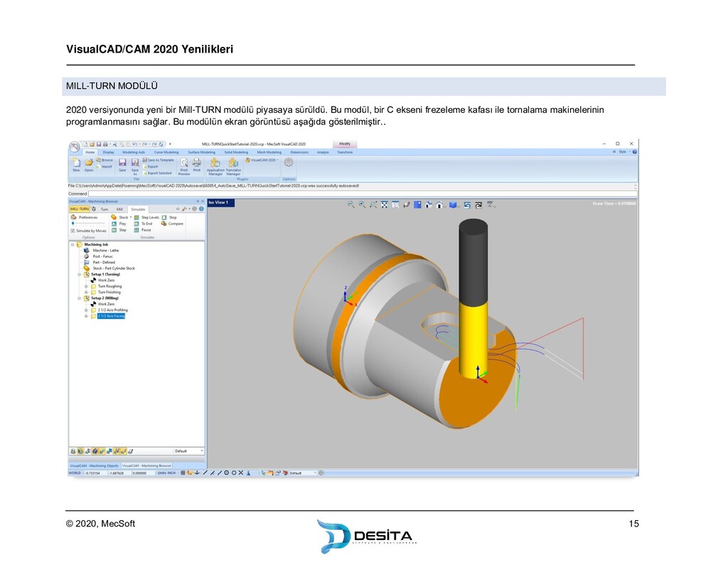Open Print Preview

coord(184,166)
